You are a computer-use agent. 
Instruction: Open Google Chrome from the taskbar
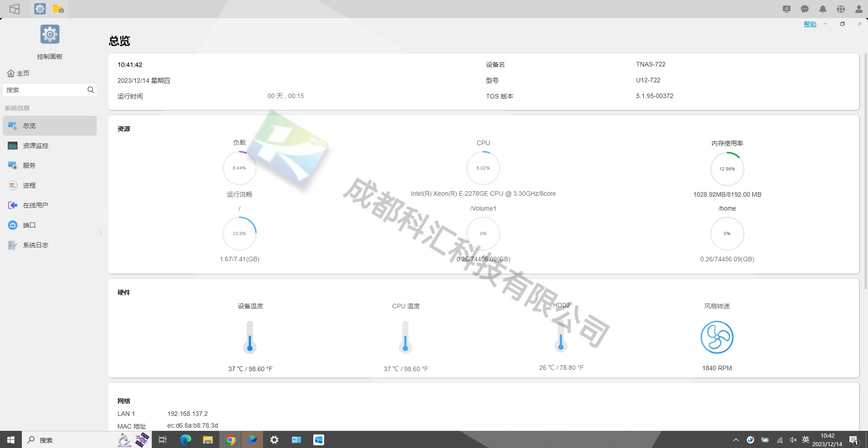click(231, 440)
